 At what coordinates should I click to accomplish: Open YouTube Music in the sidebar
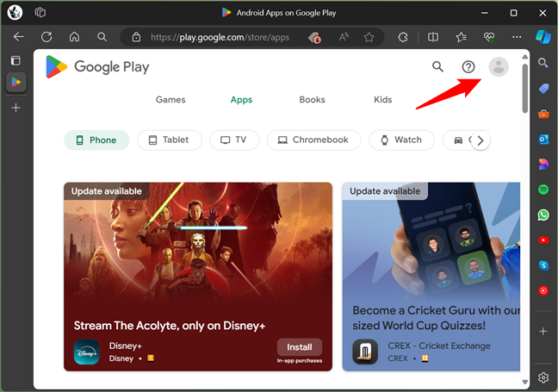(543, 291)
